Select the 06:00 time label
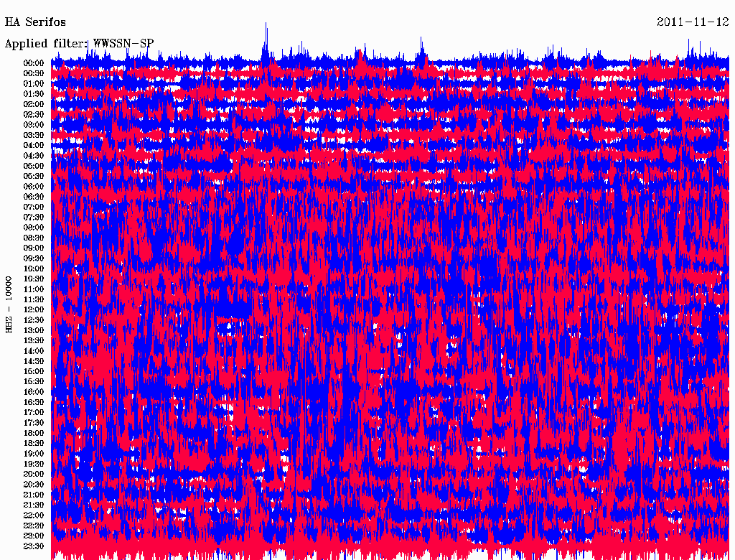This screenshot has width=735, height=560. 34,187
